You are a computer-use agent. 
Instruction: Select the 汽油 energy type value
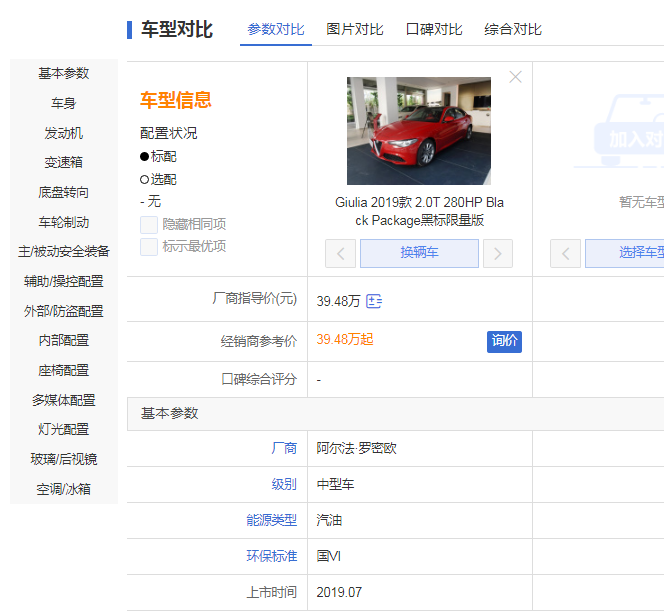click(329, 520)
